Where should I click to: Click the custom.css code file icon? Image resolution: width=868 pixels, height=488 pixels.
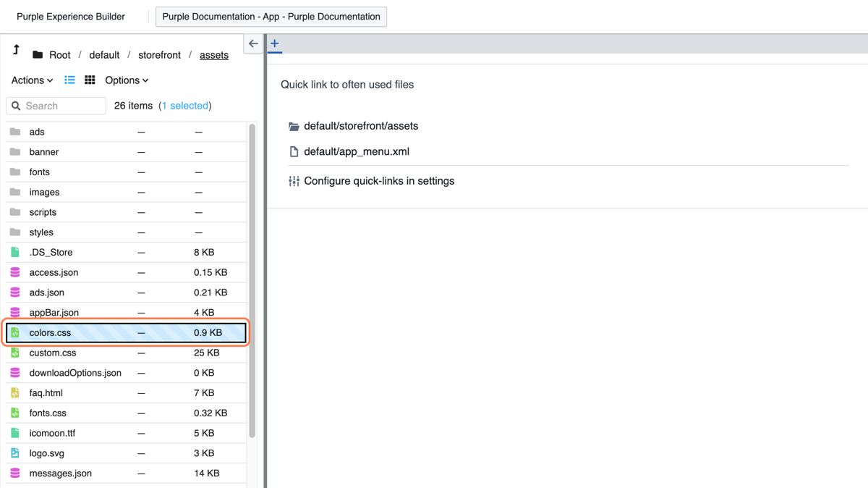(15, 353)
